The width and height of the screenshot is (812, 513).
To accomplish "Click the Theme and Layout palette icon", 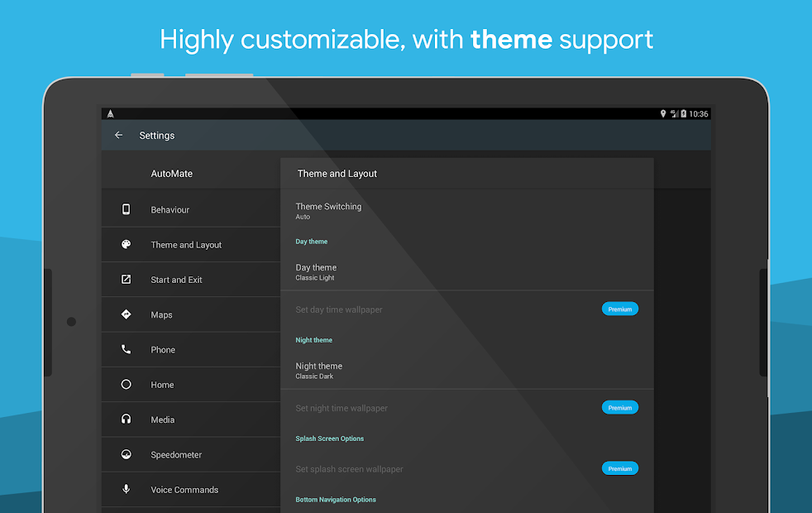I will coord(126,244).
